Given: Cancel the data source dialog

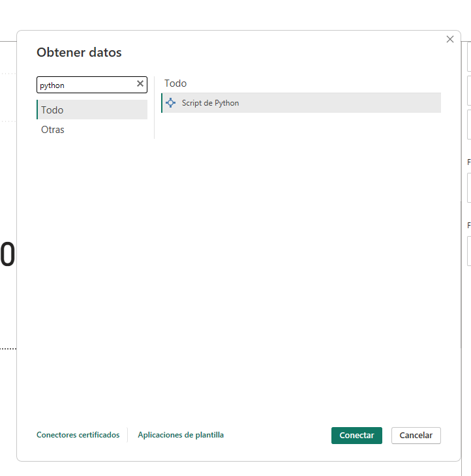Looking at the screenshot, I should point(416,436).
